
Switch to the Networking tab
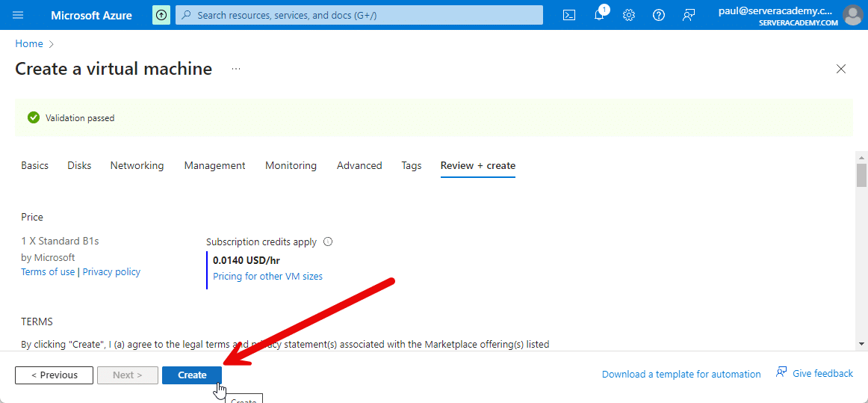[137, 166]
